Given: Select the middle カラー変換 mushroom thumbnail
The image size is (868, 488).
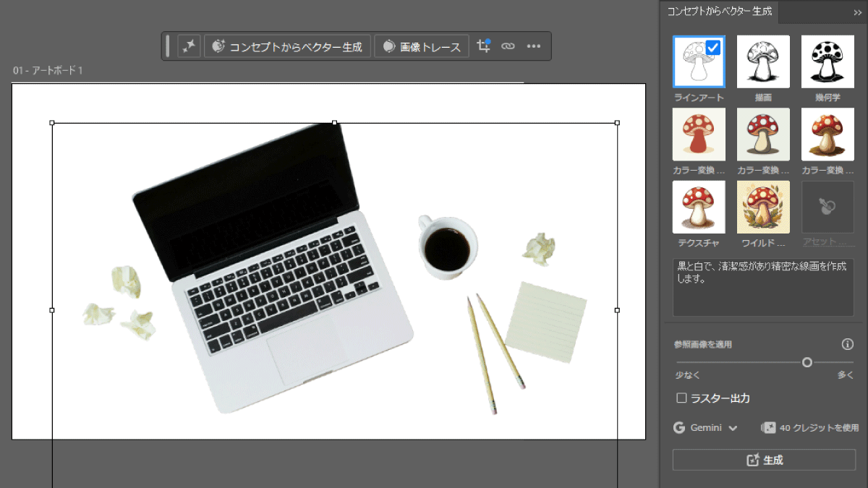Looking at the screenshot, I should pyautogui.click(x=763, y=134).
